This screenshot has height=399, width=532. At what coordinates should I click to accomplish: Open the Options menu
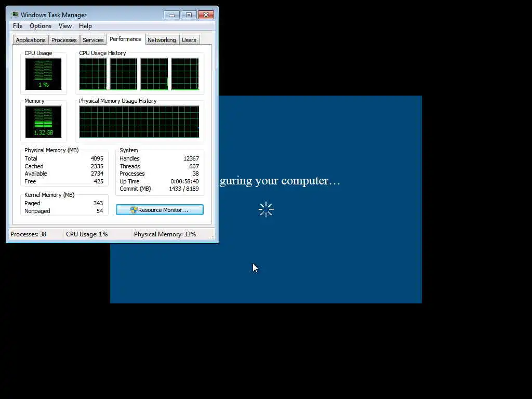41,26
